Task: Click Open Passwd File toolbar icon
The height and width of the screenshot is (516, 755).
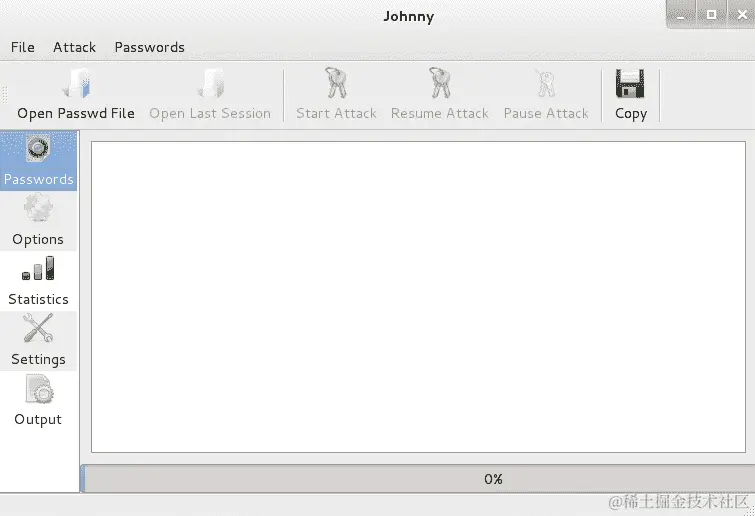Action: pyautogui.click(x=77, y=83)
